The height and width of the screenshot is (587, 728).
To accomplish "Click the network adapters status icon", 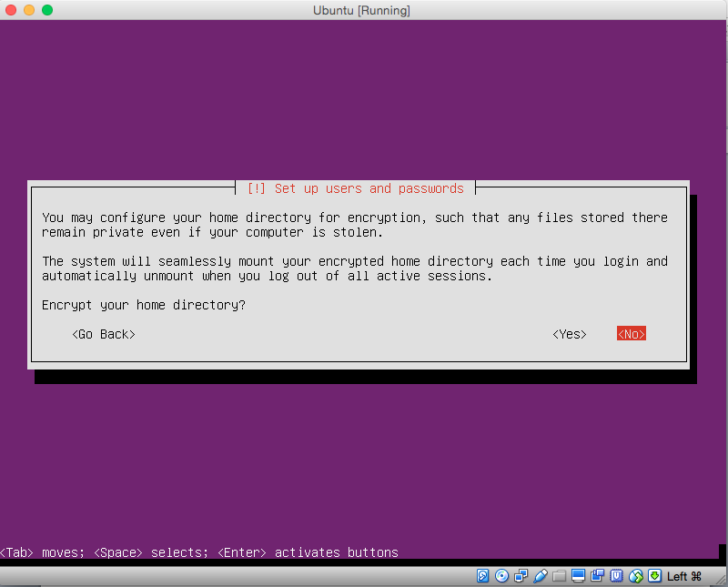I will (521, 576).
